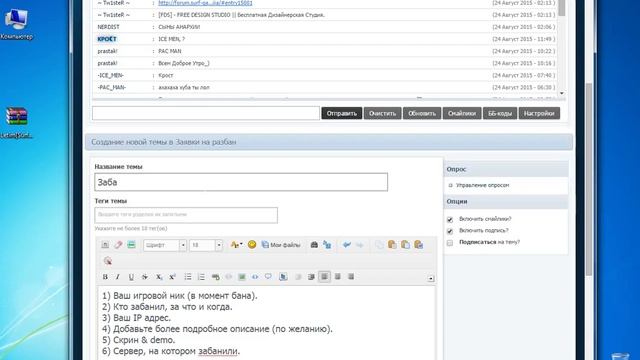640x360 pixels.
Task: Toggle underline formatting
Action: tap(131, 277)
